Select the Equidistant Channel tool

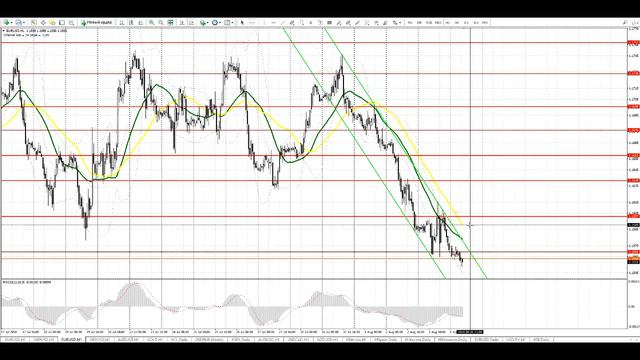click(x=292, y=22)
